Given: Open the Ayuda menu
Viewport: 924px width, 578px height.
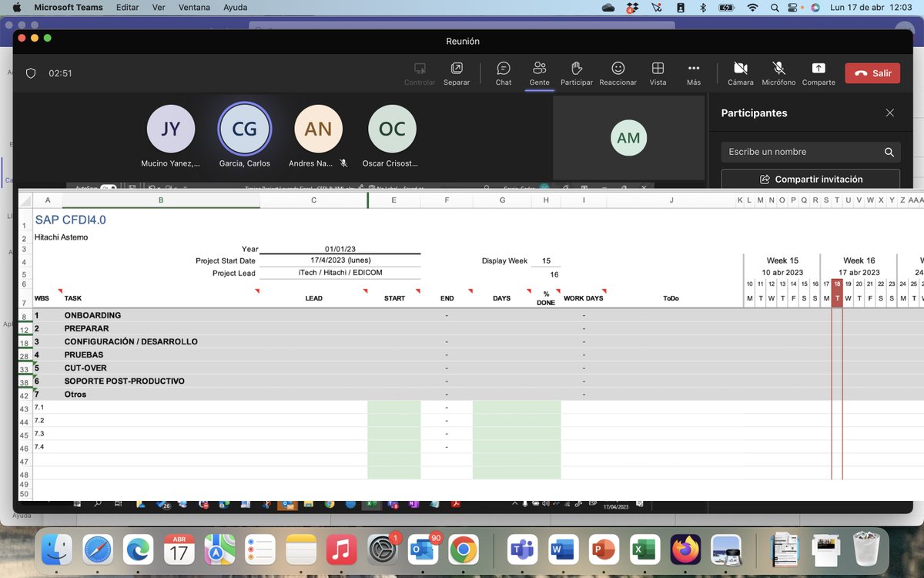Looking at the screenshot, I should pyautogui.click(x=236, y=8).
